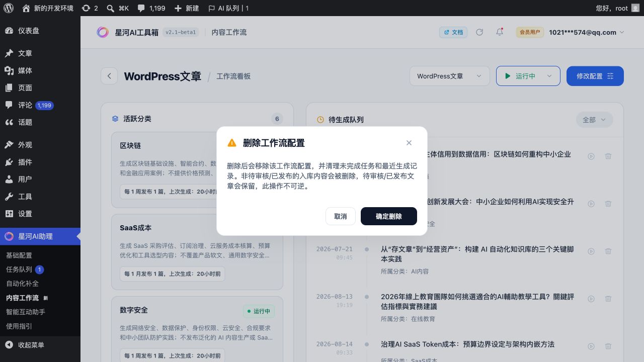Open the 工具 sidebar menu
Image resolution: width=644 pixels, height=362 pixels.
point(40,197)
